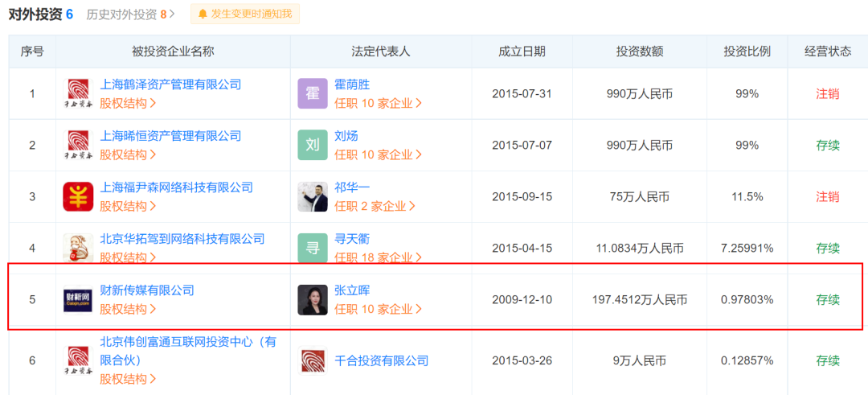Expand 任职 2 家企业 under 祁华一

[375, 206]
